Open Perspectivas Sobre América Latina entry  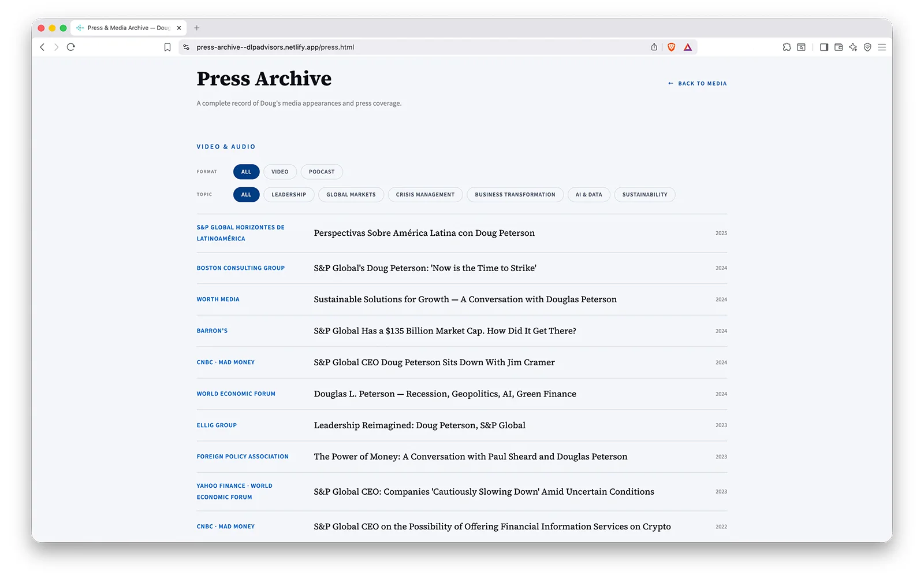click(x=461, y=233)
